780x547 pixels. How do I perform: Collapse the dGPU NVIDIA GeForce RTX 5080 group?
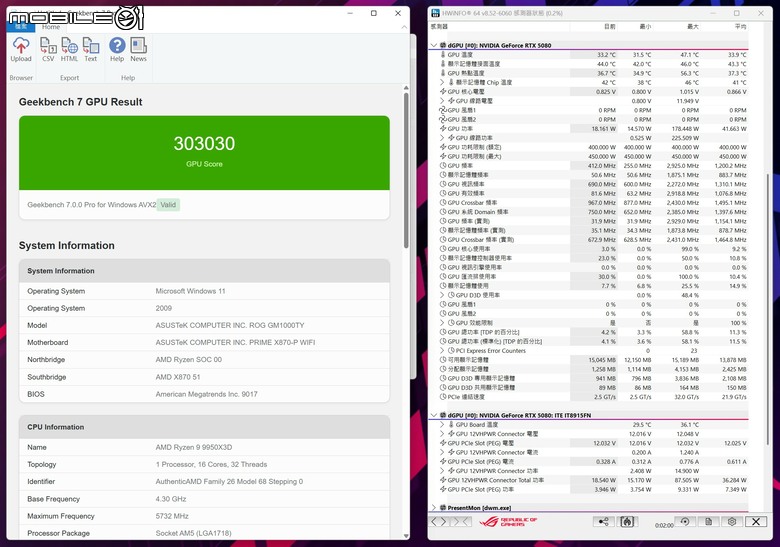pyautogui.click(x=434, y=45)
